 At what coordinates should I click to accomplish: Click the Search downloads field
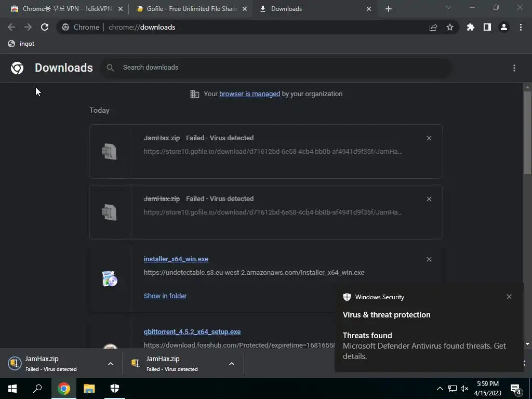click(x=276, y=68)
